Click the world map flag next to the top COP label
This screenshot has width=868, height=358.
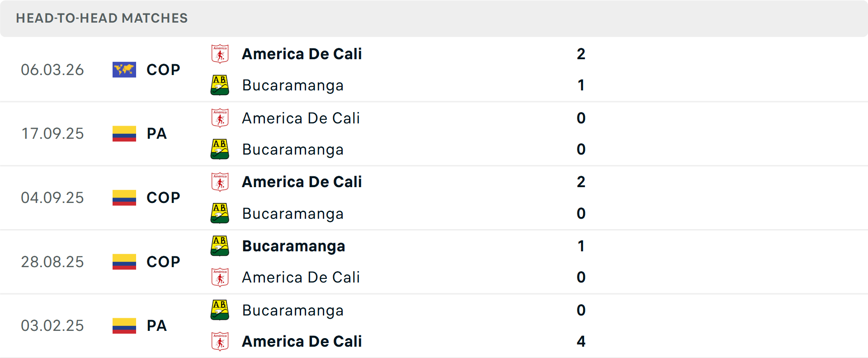[x=124, y=70]
